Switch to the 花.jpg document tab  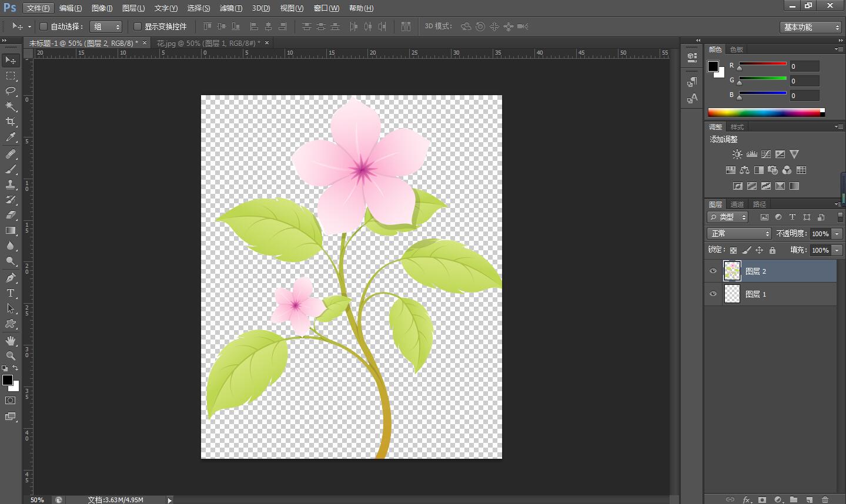[x=208, y=43]
